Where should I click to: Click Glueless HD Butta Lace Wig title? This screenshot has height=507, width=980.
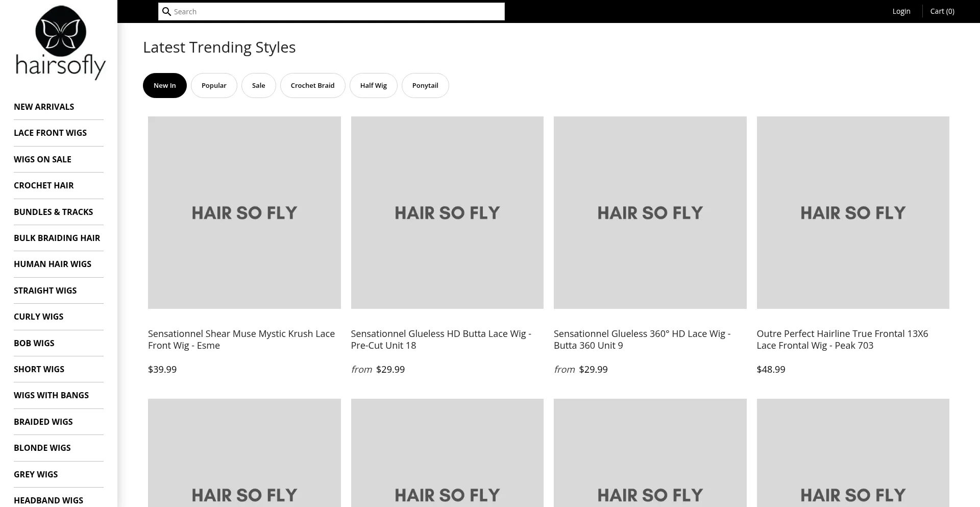click(x=441, y=340)
